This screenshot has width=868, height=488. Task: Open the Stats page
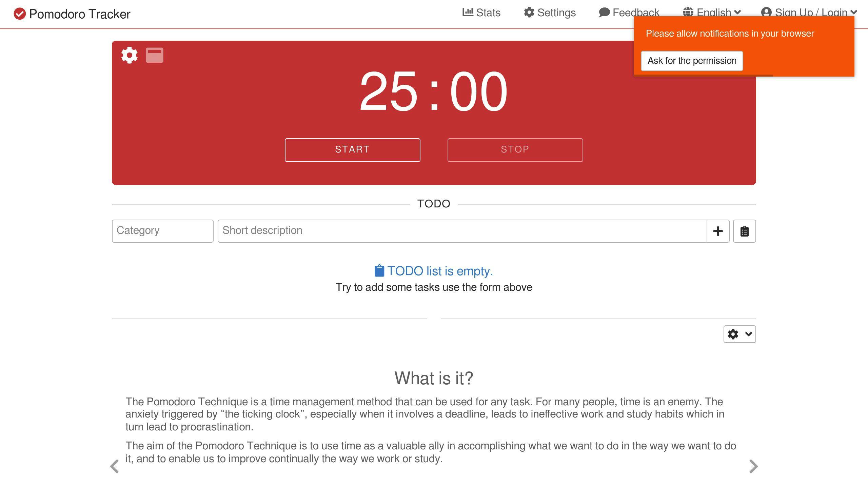pyautogui.click(x=482, y=13)
